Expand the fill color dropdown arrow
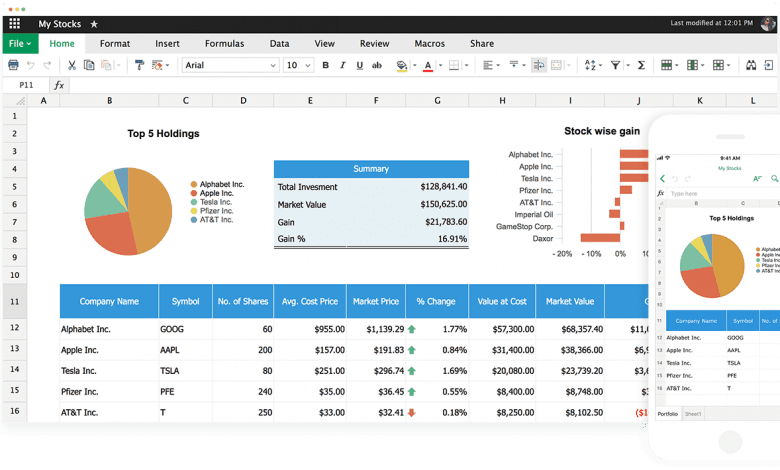The height and width of the screenshot is (470, 780). 414,65
